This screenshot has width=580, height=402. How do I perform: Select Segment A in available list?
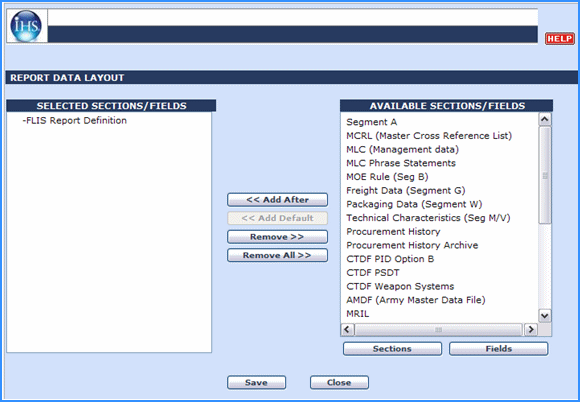[x=371, y=122]
